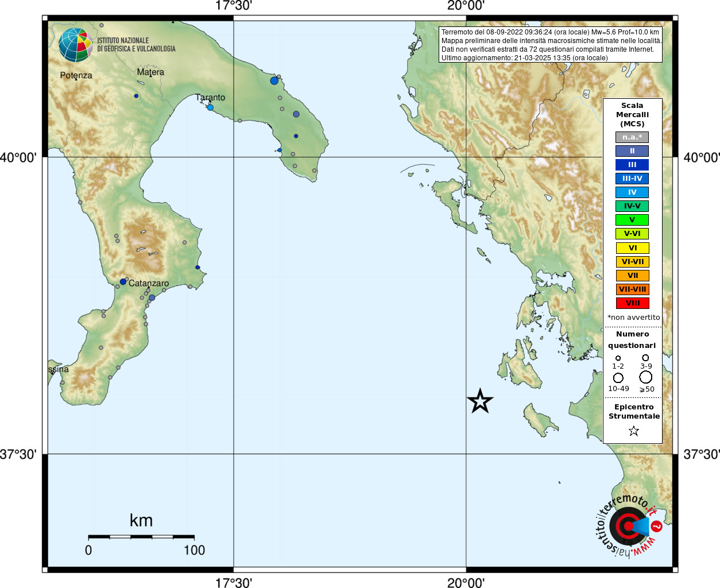Screen dimensions: 720x588
Task: Select the yellow VI intensity swatch
Action: point(632,248)
